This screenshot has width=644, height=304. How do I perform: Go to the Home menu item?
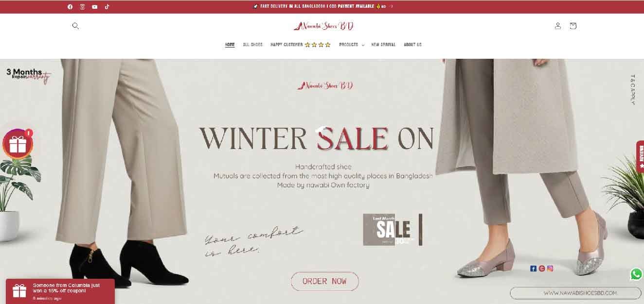click(x=230, y=45)
